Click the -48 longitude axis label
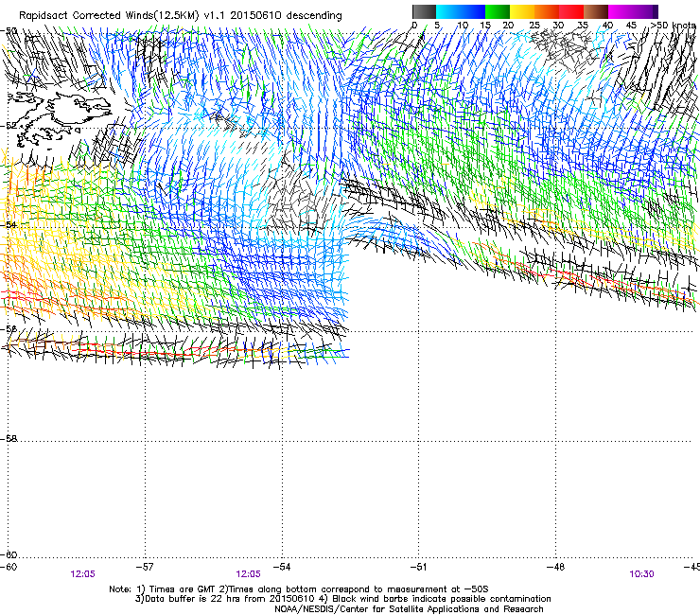 click(556, 567)
